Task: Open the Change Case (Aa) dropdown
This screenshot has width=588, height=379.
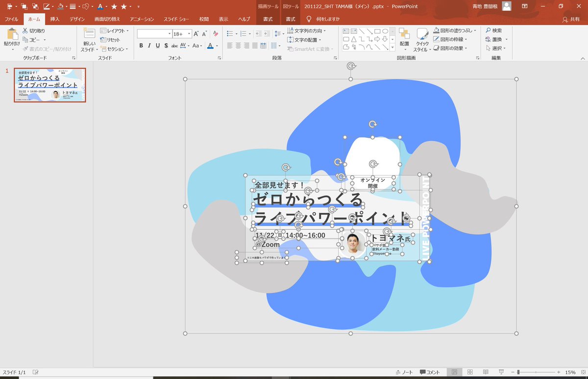Action: (197, 46)
